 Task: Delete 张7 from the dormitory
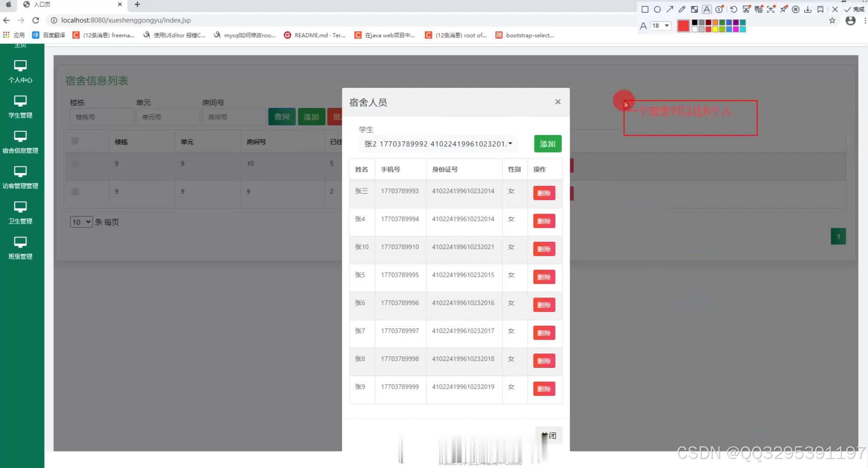[x=544, y=333]
